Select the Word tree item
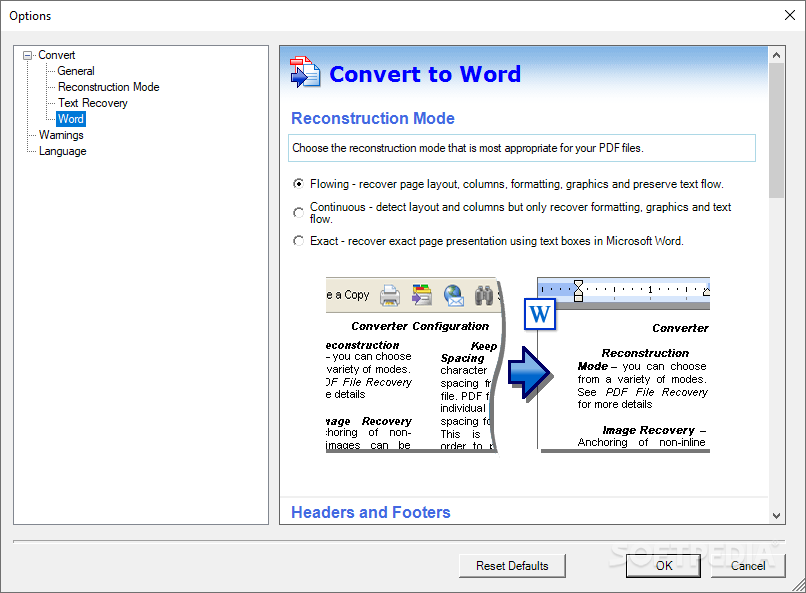 pos(71,119)
